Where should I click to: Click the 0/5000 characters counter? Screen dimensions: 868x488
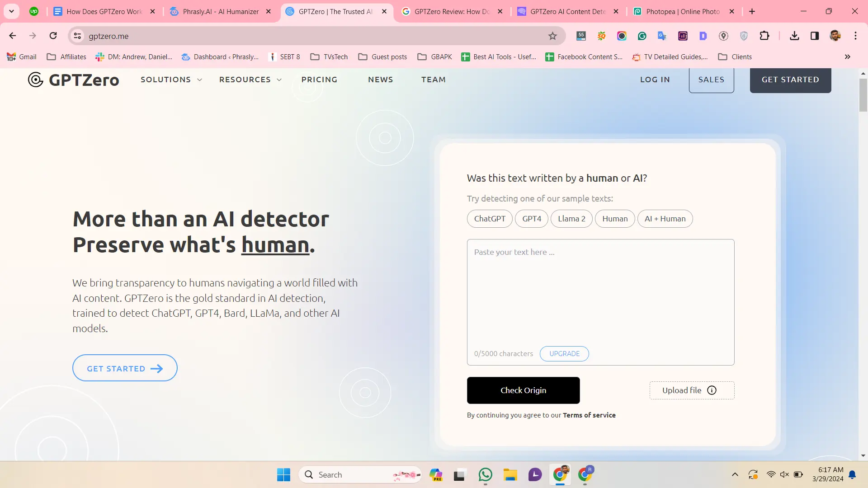pos(504,354)
